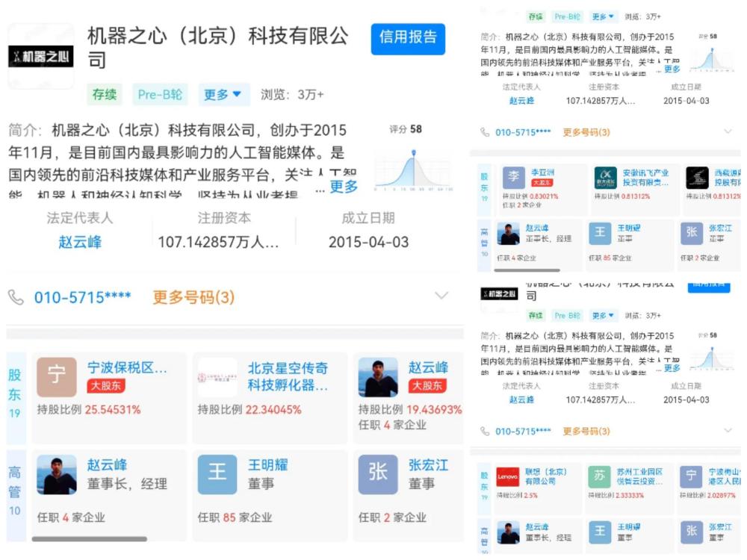Click the 安徽讯飞产业投资 logo in top-right panel
747x560 pixels.
(605, 178)
